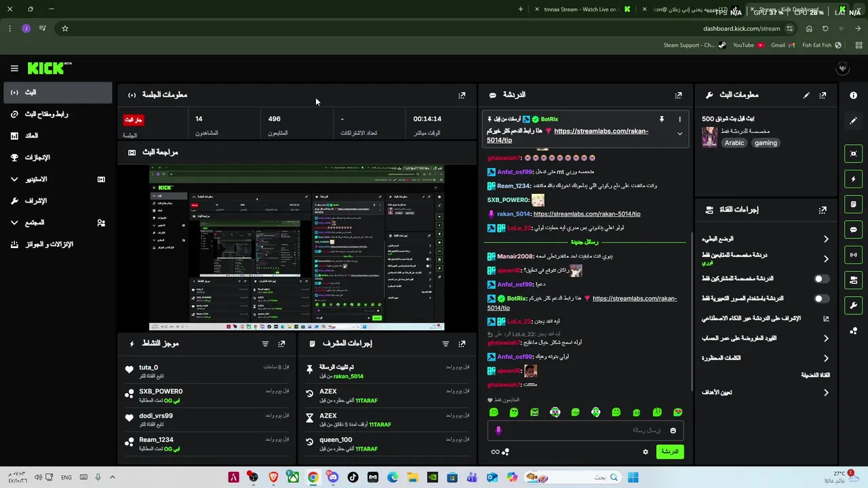Open the Achievements sidebar item
The height and width of the screenshot is (488, 868).
[58, 157]
